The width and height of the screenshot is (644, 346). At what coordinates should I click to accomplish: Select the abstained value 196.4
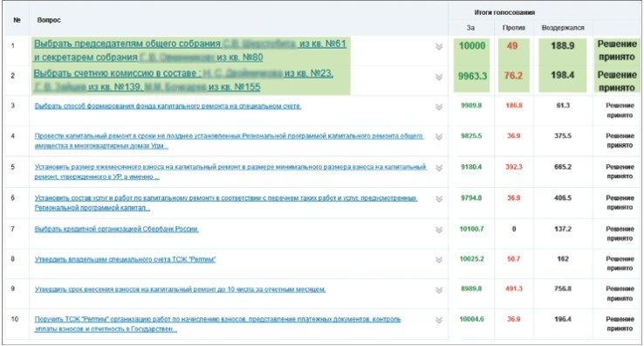click(563, 319)
